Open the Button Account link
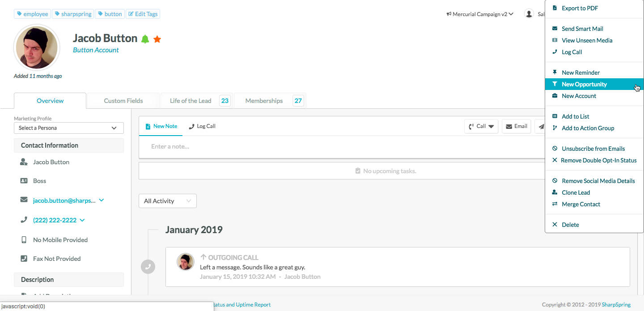 click(95, 50)
